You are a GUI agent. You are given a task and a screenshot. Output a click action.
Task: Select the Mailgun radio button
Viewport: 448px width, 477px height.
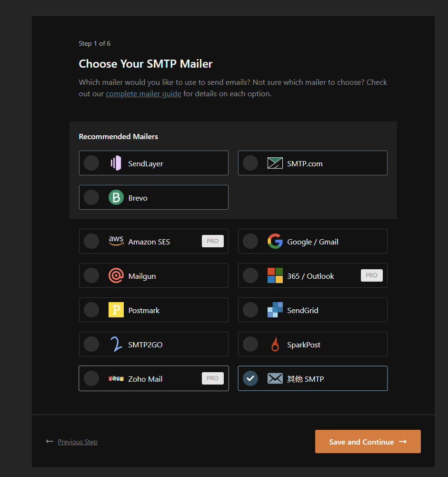pyautogui.click(x=91, y=276)
